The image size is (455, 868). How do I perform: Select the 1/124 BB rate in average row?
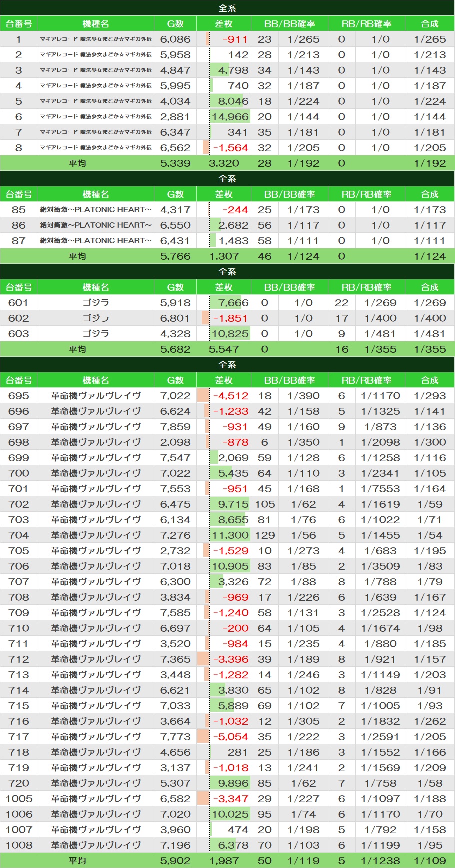303,256
